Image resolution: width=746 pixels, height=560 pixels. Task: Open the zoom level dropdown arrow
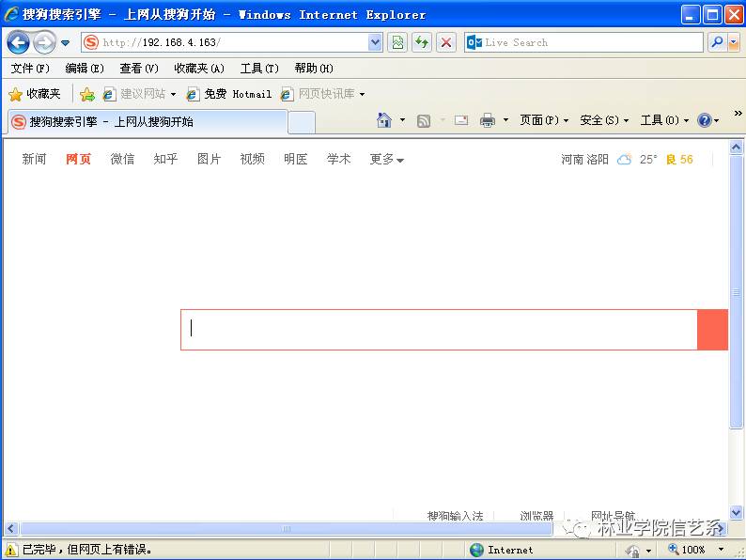coord(722,550)
